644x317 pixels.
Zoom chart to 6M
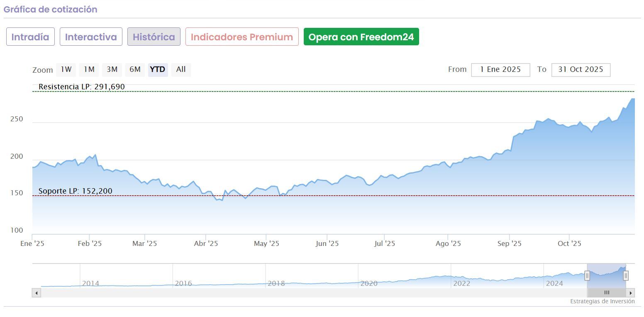(135, 69)
